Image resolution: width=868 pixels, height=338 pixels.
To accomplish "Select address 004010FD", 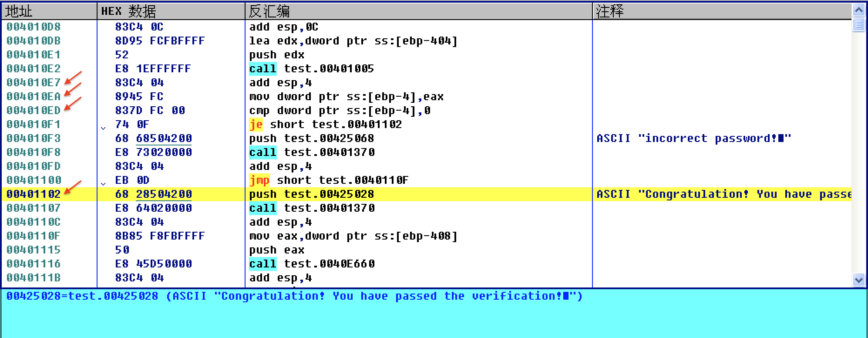I will coord(34,166).
